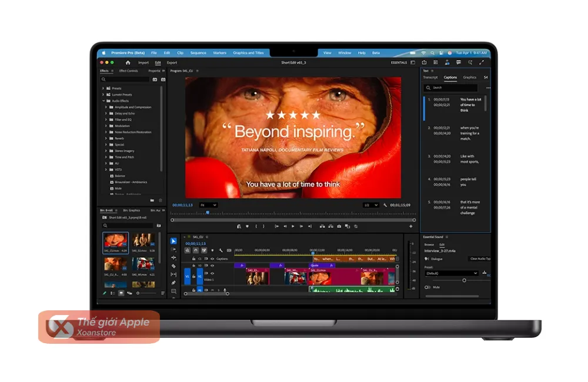The width and height of the screenshot is (588, 382).
Task: Step forward one frame
Action: (x=301, y=226)
